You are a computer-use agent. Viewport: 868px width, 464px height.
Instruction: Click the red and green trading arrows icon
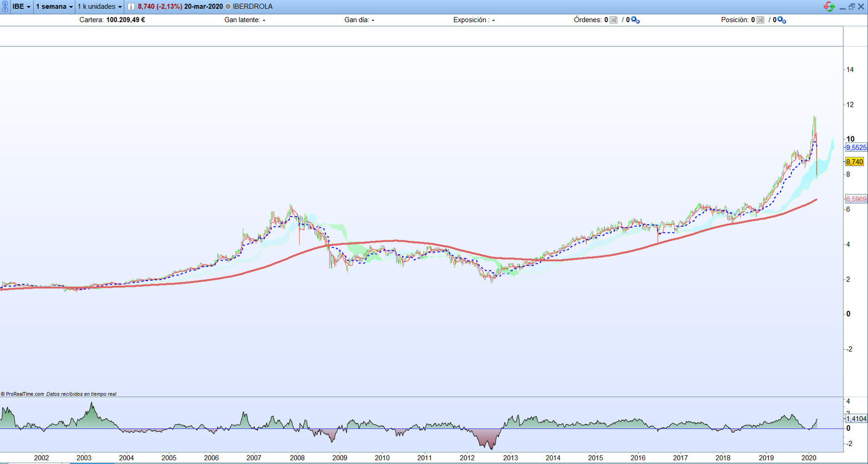pos(829,6)
